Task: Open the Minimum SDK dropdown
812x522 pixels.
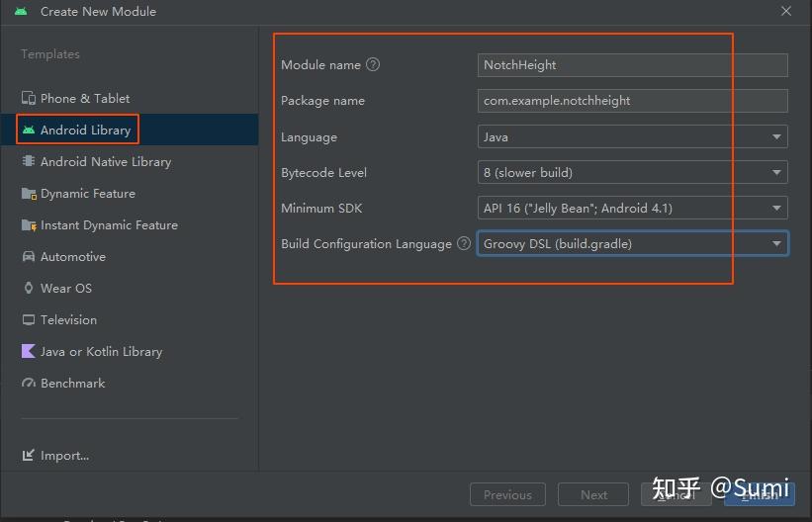Action: (633, 208)
